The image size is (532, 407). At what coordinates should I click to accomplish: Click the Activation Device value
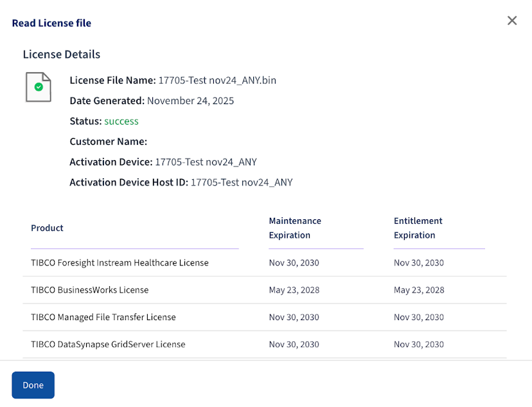pyautogui.click(x=206, y=162)
